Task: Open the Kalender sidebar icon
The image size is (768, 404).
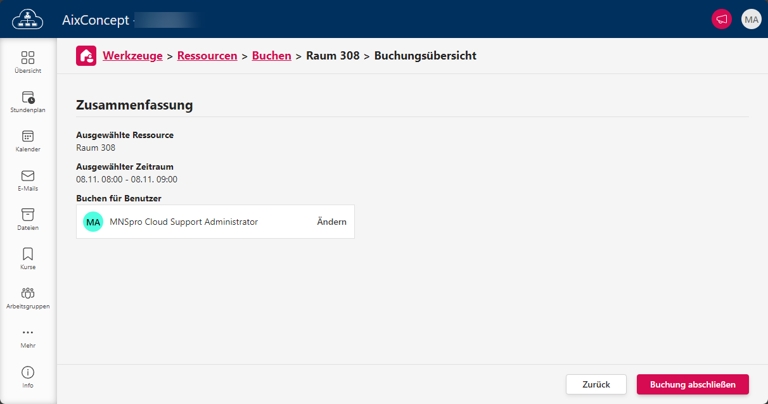Action: [28, 137]
